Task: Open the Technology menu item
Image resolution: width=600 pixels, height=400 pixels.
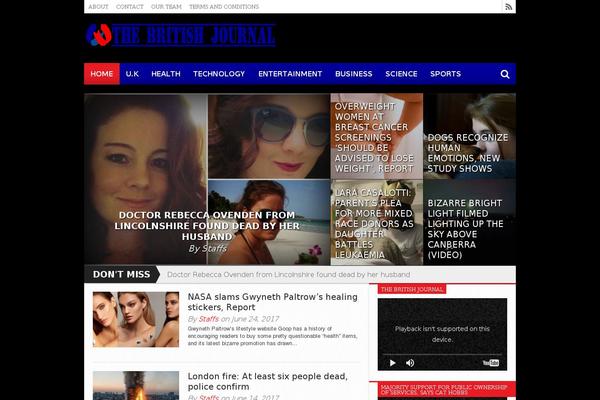Action: [219, 74]
